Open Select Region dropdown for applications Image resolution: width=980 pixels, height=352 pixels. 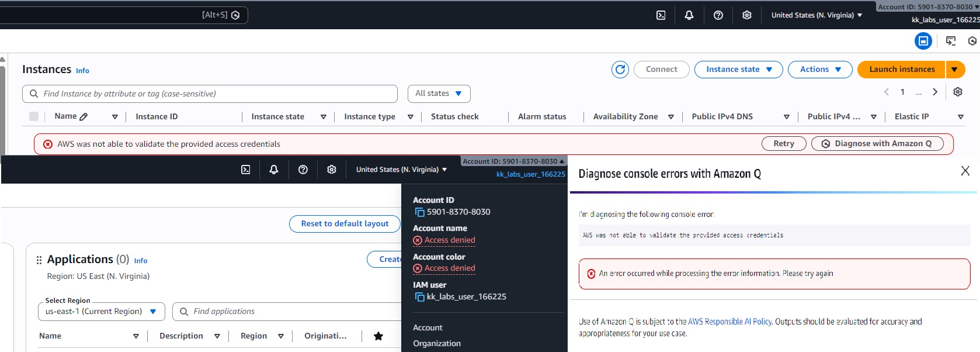(x=102, y=312)
